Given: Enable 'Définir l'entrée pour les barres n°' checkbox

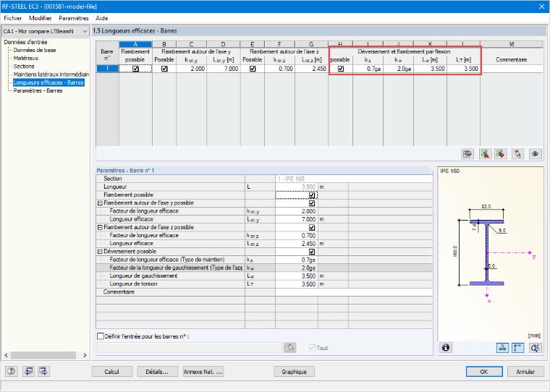Looking at the screenshot, I should pyautogui.click(x=101, y=336).
